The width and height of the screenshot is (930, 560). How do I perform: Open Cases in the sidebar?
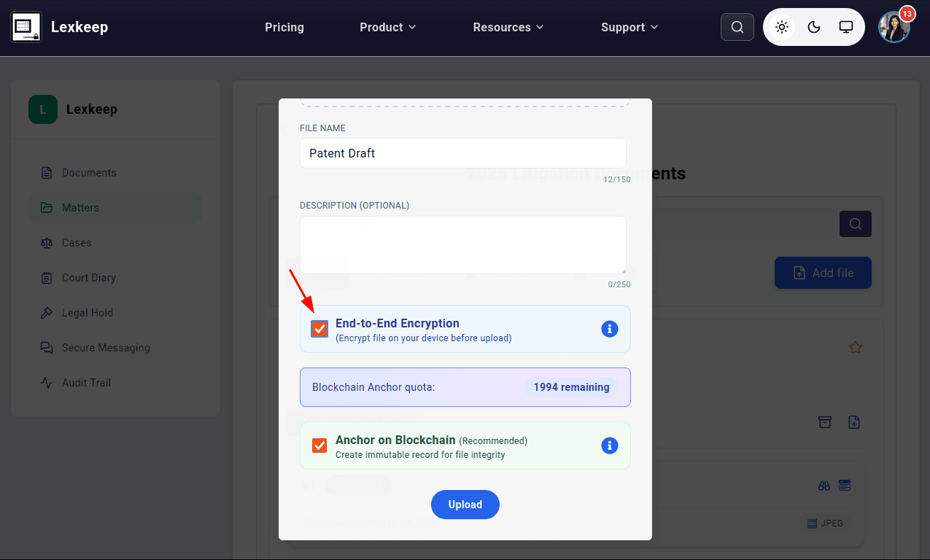115,243
